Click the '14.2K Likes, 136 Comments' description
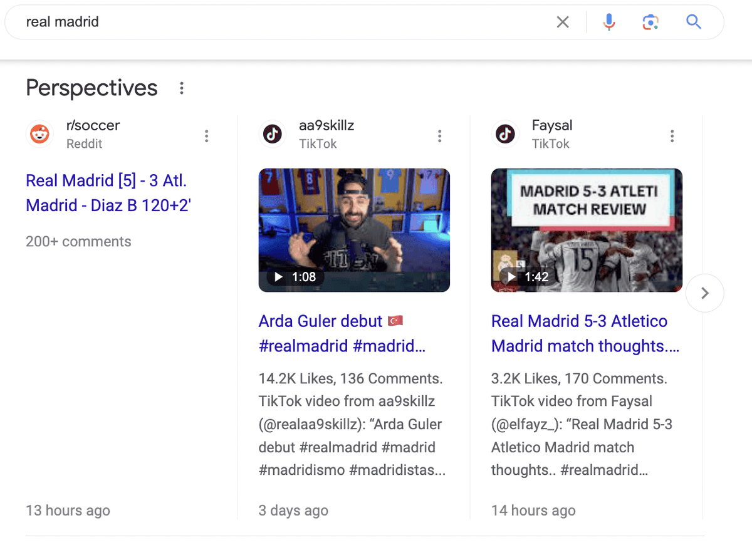 [352, 424]
